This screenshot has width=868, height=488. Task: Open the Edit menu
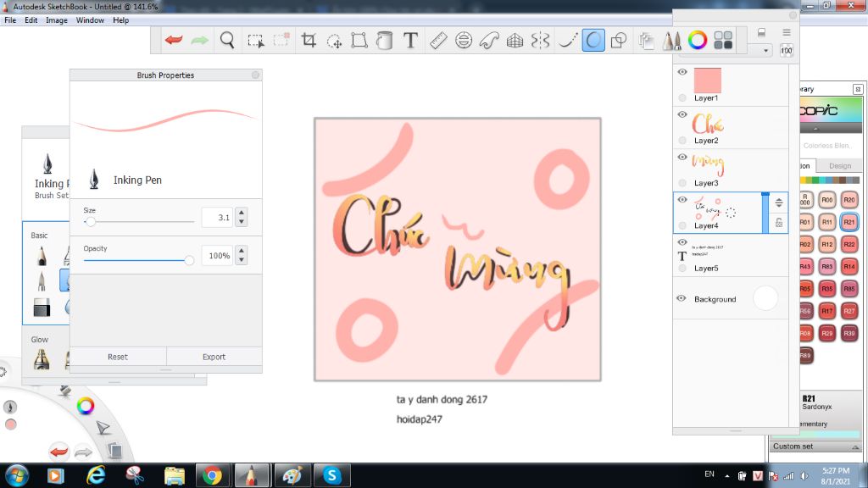pyautogui.click(x=31, y=20)
